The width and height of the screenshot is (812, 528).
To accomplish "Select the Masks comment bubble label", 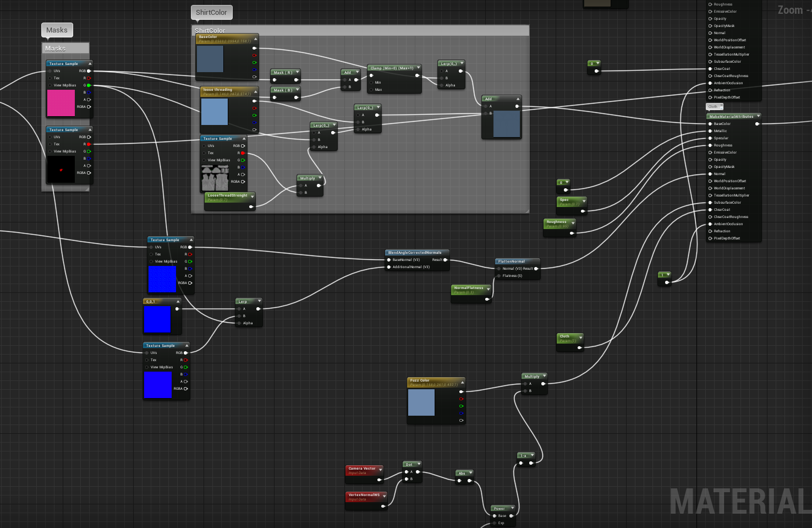I will [x=57, y=30].
